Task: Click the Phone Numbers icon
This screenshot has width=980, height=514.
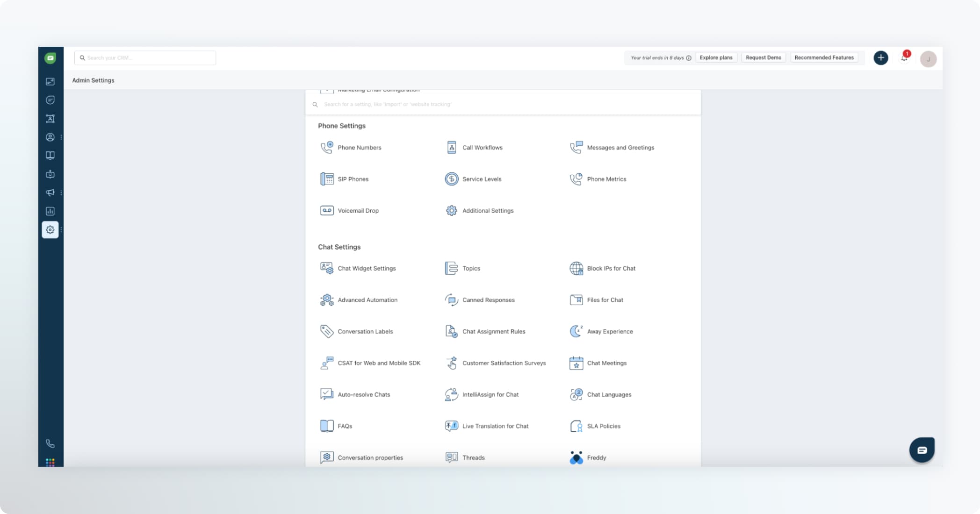Action: pyautogui.click(x=327, y=147)
